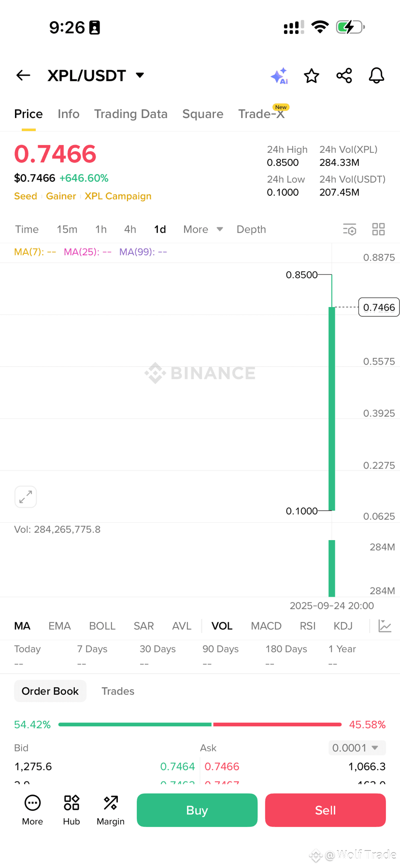Open price alert bell icon
Screen dimensions: 400x868
[x=376, y=76]
